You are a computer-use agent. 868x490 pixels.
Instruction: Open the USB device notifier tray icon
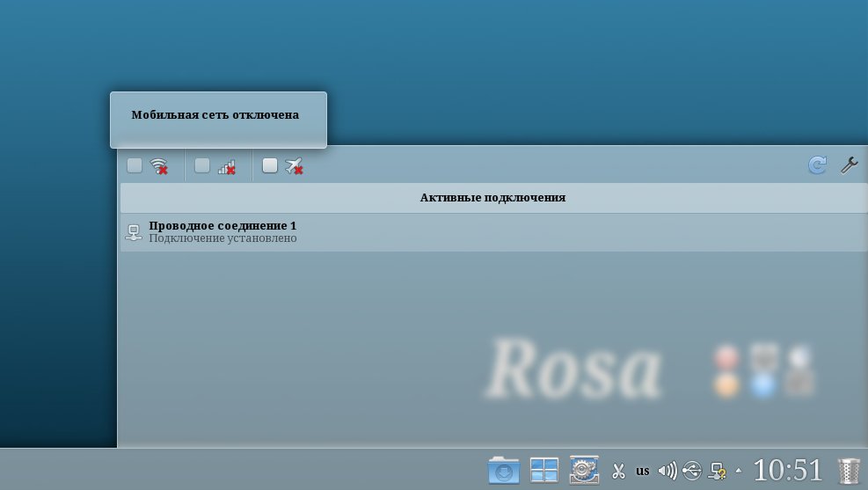coord(692,472)
